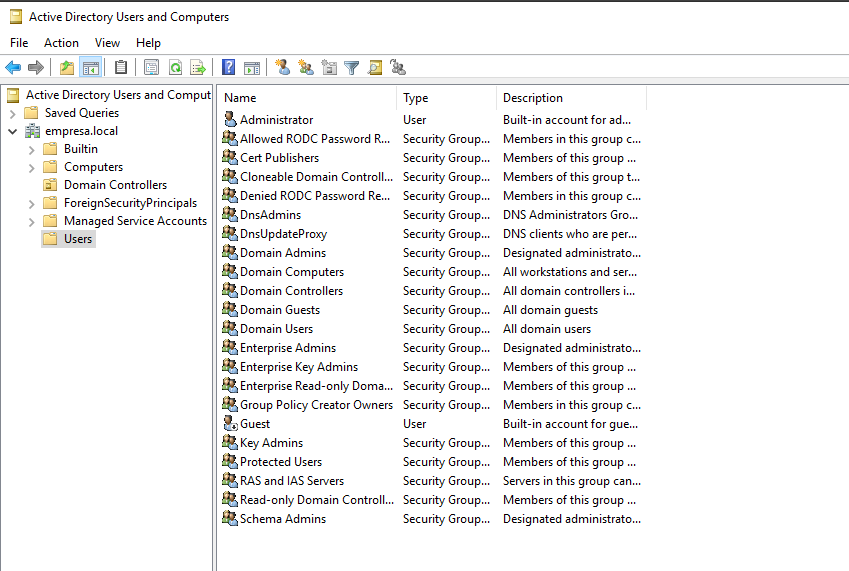Click the Administrator user icon

pos(230,119)
